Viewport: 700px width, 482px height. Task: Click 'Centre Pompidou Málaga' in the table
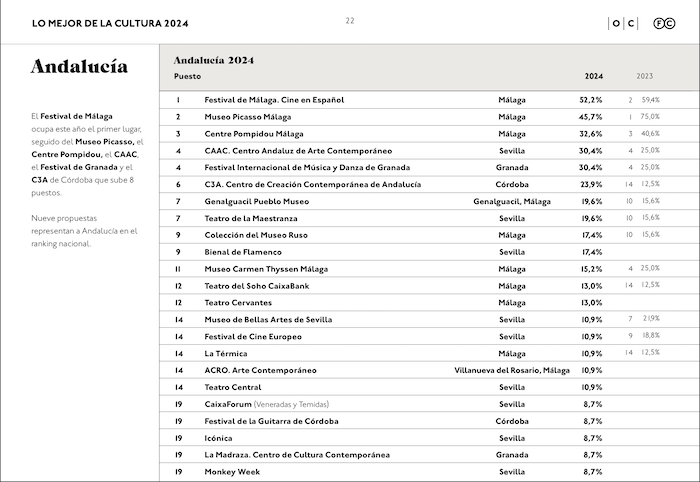254,134
